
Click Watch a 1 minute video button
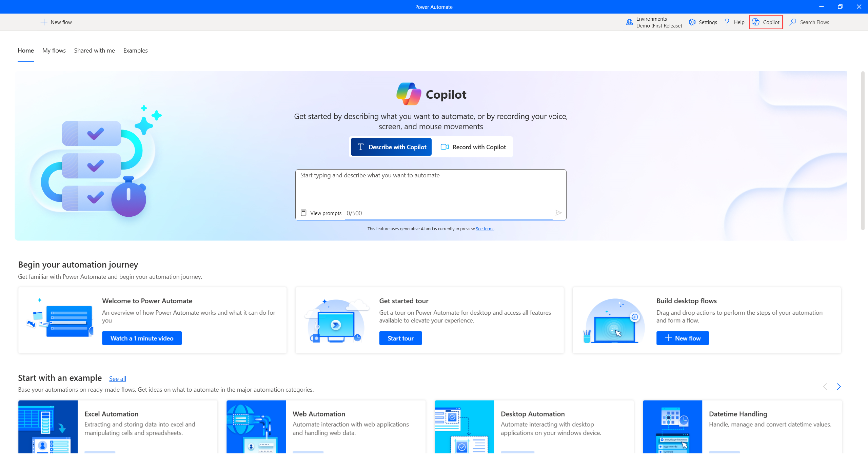142,338
